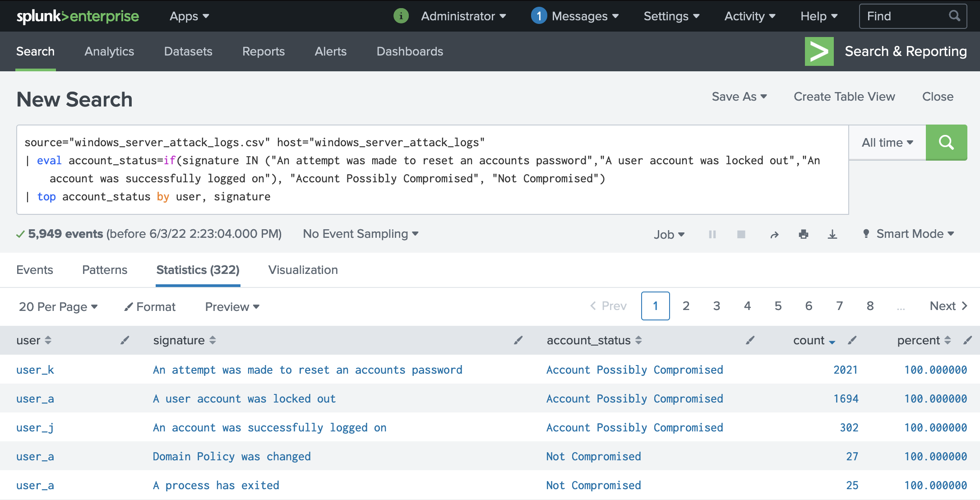
Task: Click the green info health icon
Action: tap(401, 16)
